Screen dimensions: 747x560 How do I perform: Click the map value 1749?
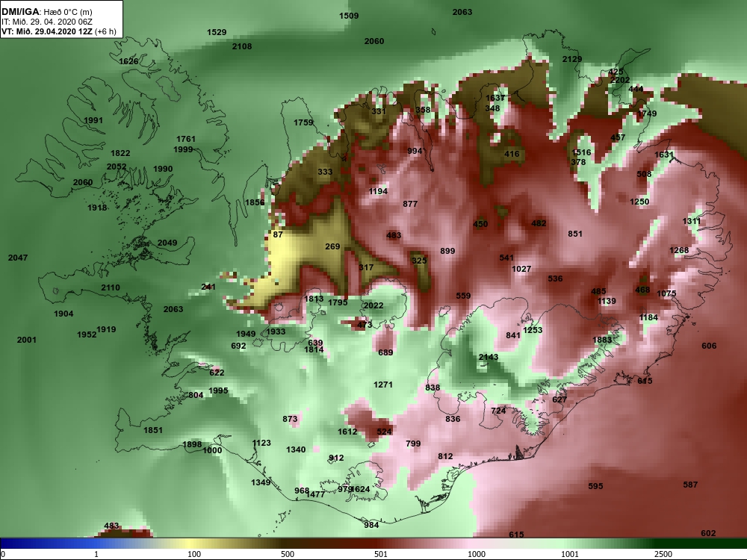tap(647, 113)
